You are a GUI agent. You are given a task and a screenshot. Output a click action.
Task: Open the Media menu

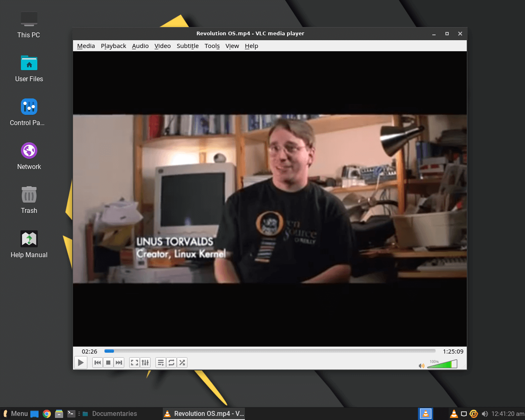[x=86, y=46]
